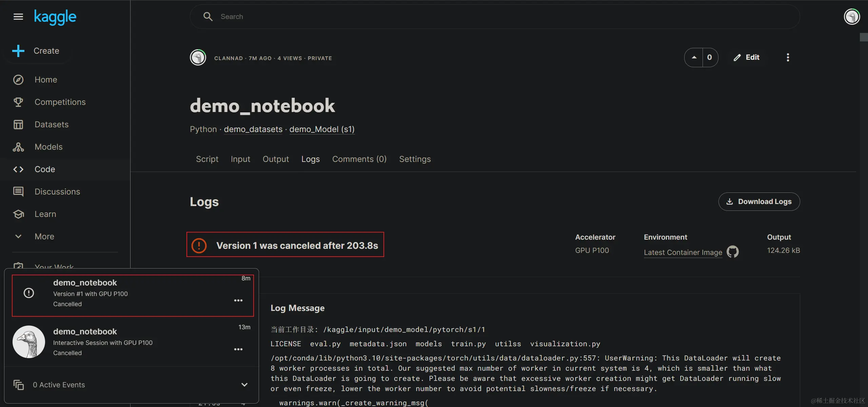Expand the More sidebar section
The height and width of the screenshot is (407, 868).
coord(44,237)
